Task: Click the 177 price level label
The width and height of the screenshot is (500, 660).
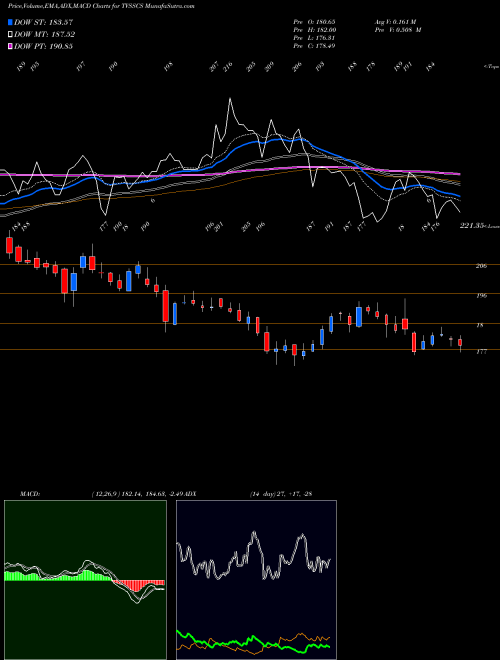Action: pos(481,352)
